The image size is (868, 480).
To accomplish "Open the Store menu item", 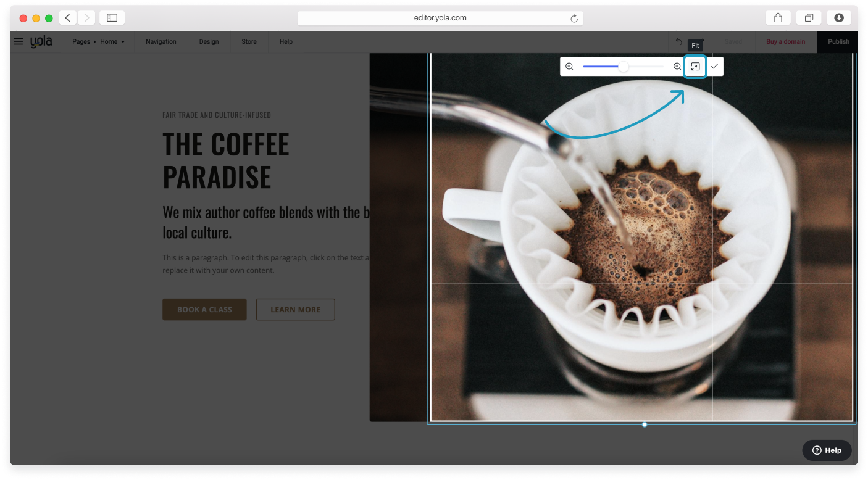I will [249, 42].
